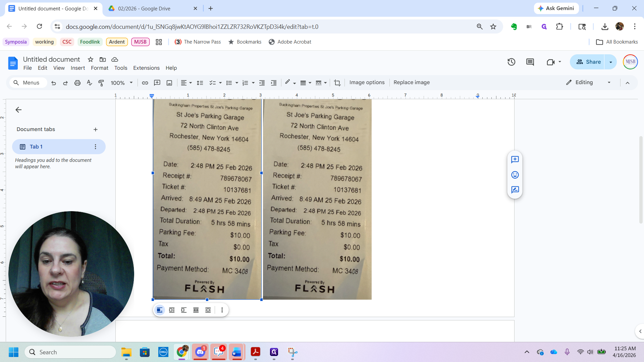The image size is (644, 362).
Task: Select wrap text image layout option
Action: coord(172,310)
